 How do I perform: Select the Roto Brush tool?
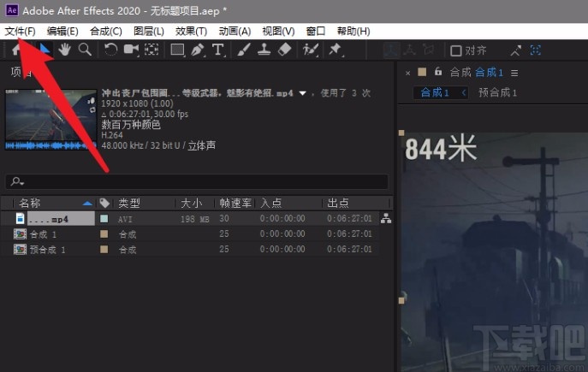coord(311,50)
